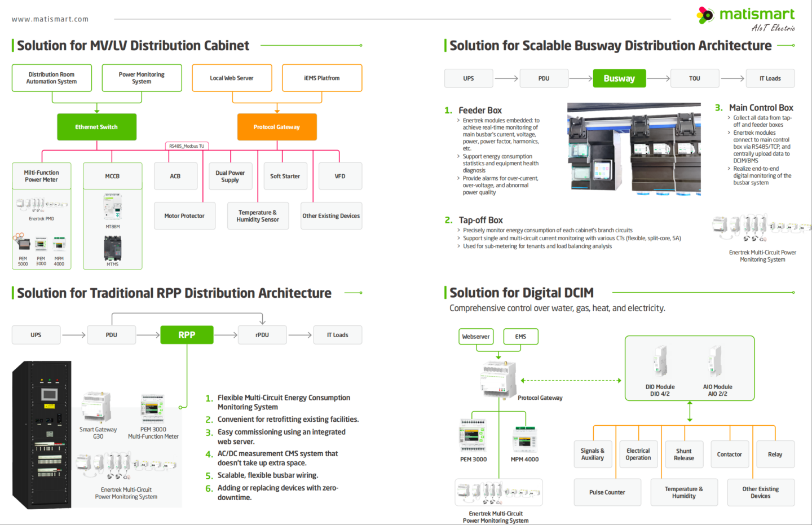Click the green Busway step
812x525 pixels.
tap(619, 78)
